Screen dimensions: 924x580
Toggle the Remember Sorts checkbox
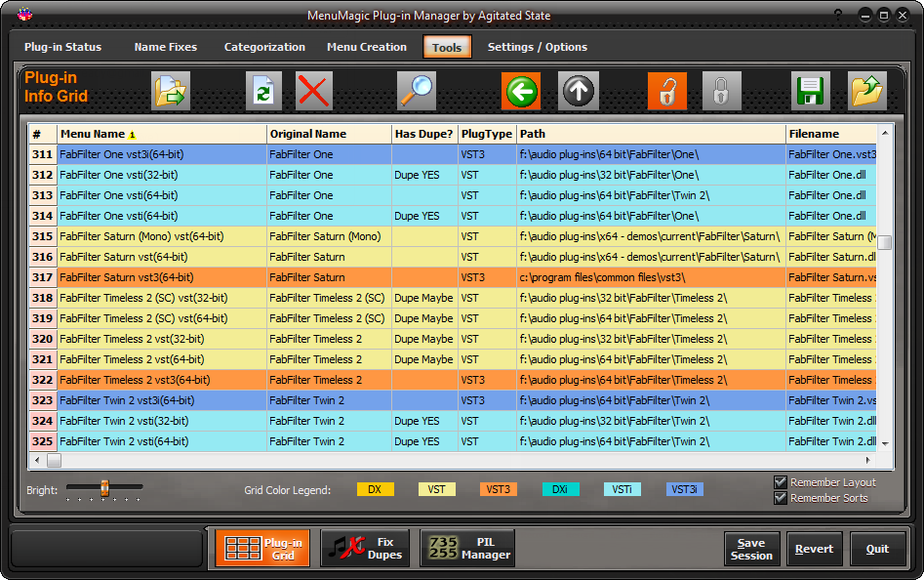coord(781,498)
